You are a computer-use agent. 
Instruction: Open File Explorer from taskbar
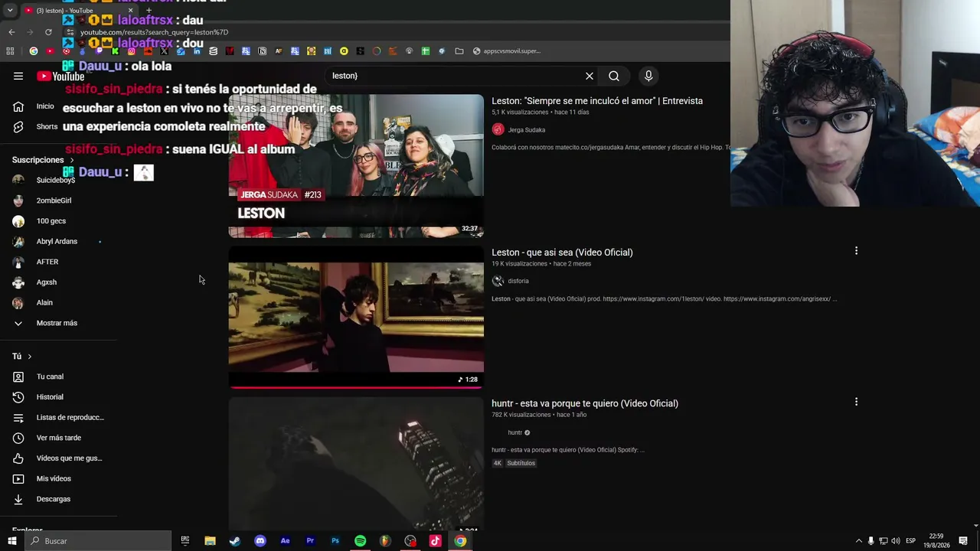(210, 541)
